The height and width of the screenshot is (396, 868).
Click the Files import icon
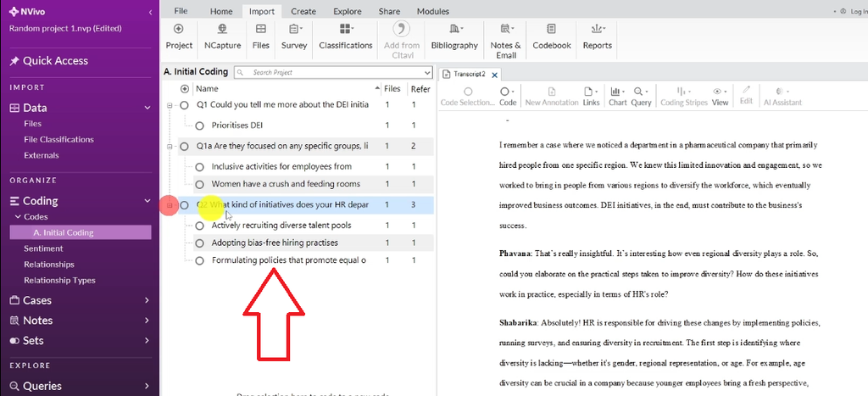[x=260, y=29]
